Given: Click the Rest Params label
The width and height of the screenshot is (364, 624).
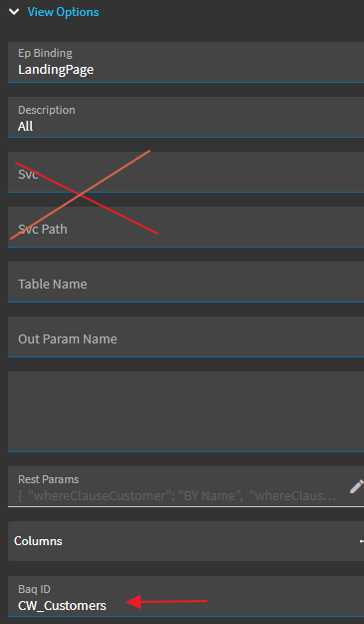Looking at the screenshot, I should click(x=49, y=479).
